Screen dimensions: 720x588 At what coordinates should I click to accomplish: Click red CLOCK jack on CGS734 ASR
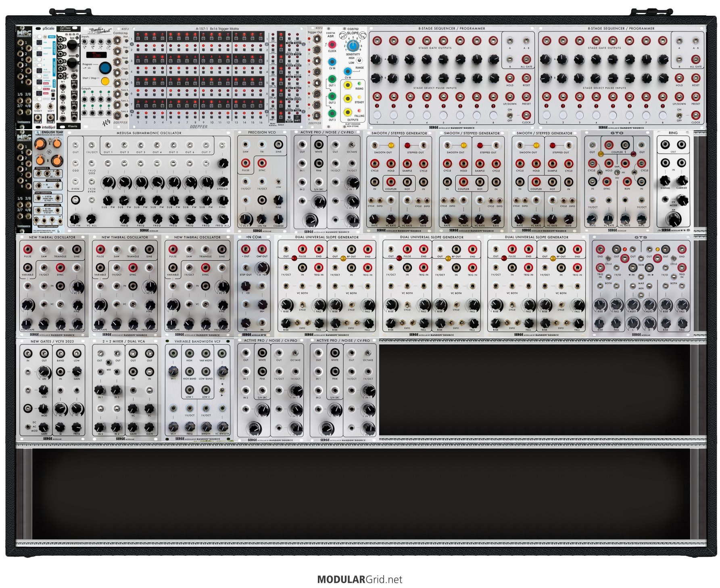[x=332, y=44]
